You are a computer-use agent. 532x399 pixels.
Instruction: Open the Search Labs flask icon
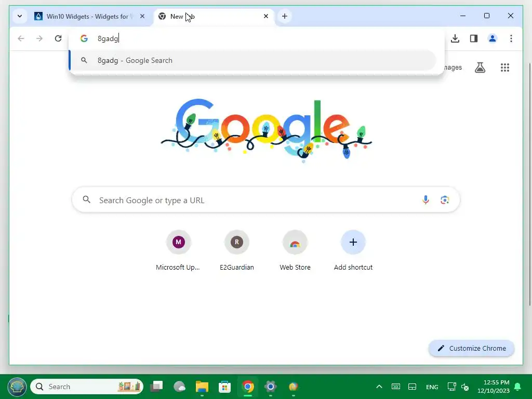tap(480, 68)
